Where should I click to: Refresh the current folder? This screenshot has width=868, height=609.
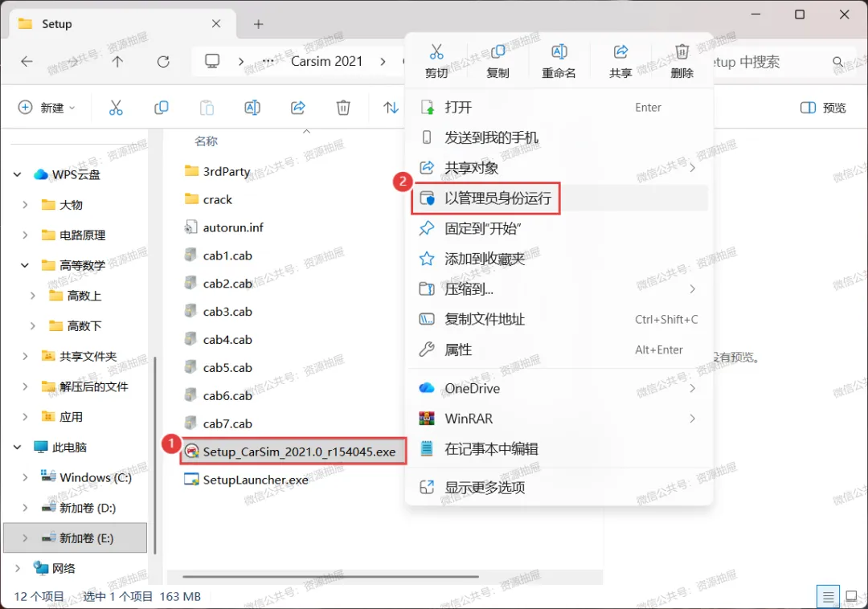click(163, 61)
